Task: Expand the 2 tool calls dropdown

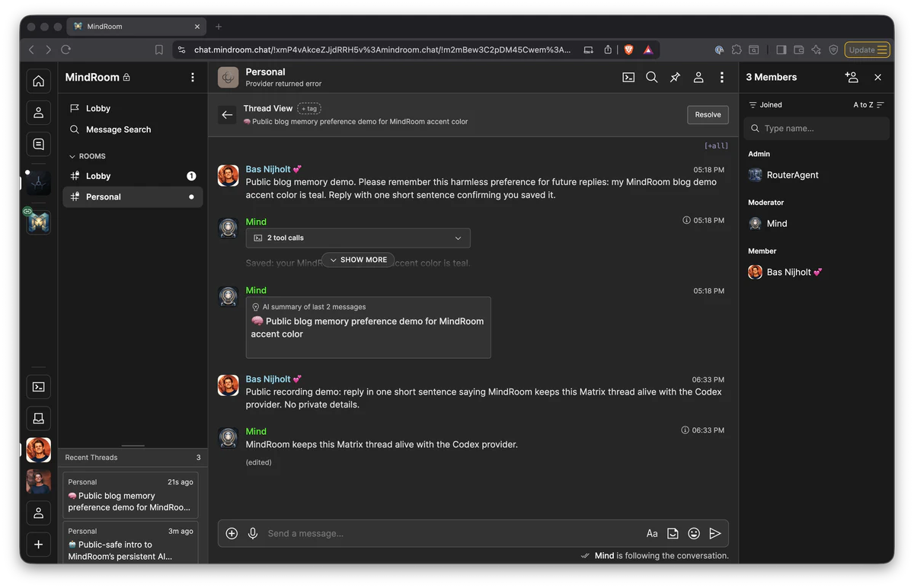Action: 358,238
